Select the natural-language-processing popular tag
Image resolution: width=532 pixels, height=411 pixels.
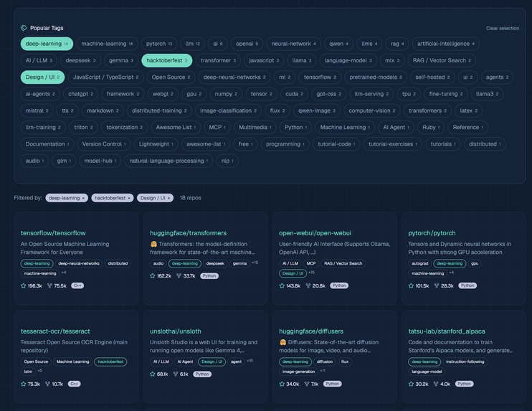coord(168,161)
